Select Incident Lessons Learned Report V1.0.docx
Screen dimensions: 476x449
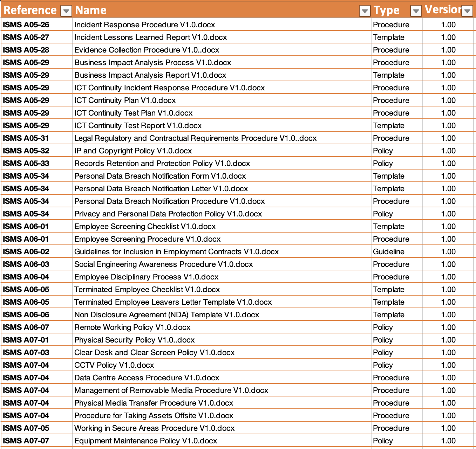point(222,37)
